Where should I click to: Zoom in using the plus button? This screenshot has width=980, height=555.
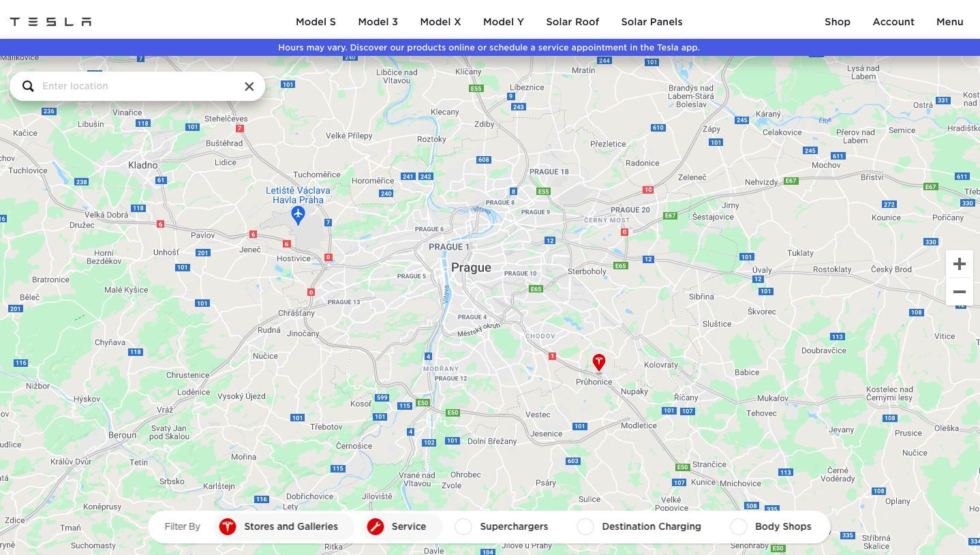click(x=959, y=264)
